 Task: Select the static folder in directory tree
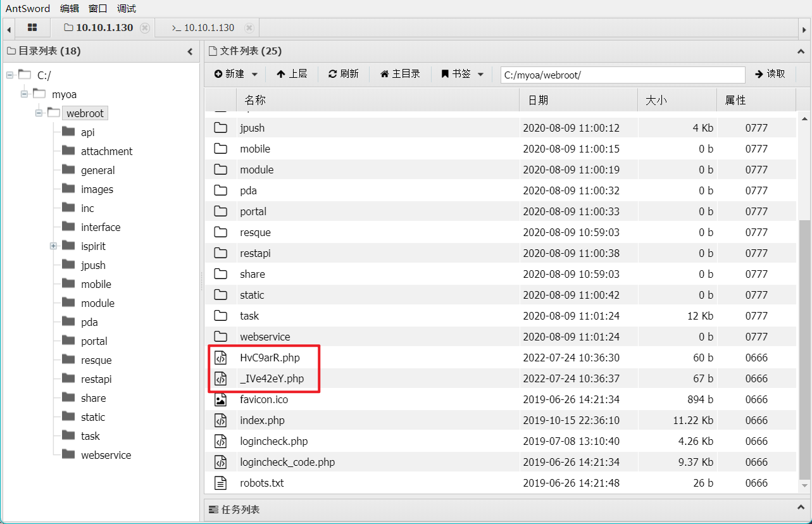(93, 417)
